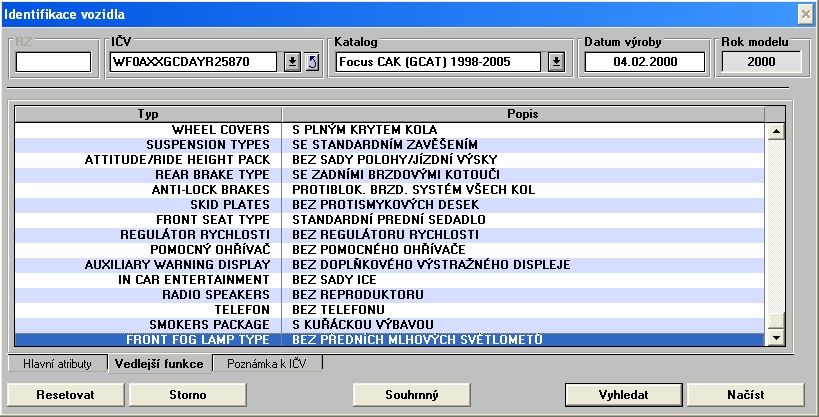Switch to the Hlavní atributy tab
This screenshot has height=417, width=819.
pos(58,364)
